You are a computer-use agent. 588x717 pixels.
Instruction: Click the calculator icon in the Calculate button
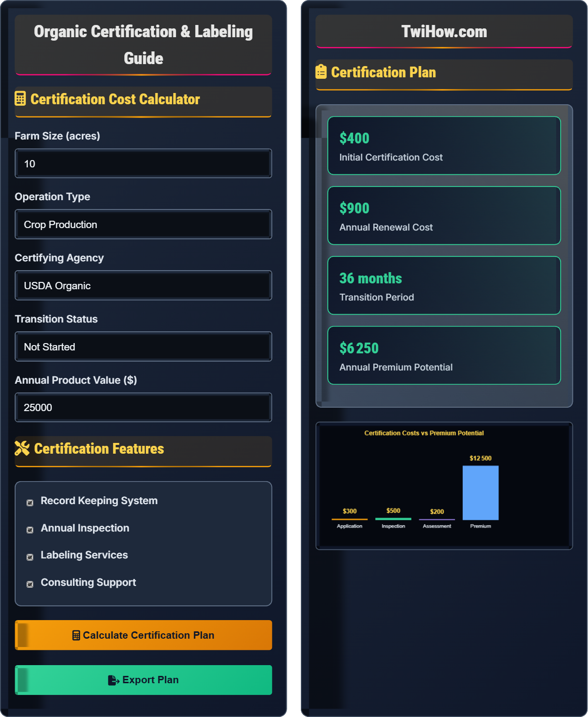point(76,635)
